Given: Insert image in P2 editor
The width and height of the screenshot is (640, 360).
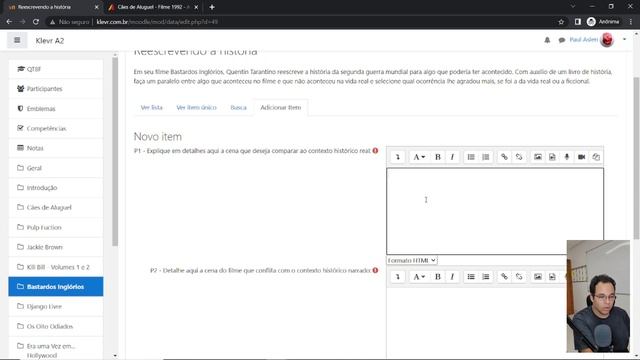Looking at the screenshot, I should [x=538, y=276].
